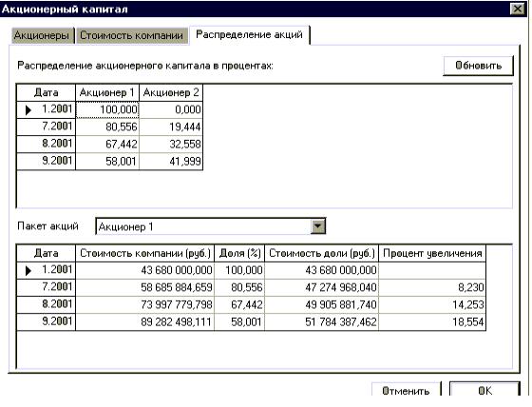This screenshot has width=532, height=407.
Task: Click Акционер 2 column header in top table
Action: pyautogui.click(x=171, y=93)
